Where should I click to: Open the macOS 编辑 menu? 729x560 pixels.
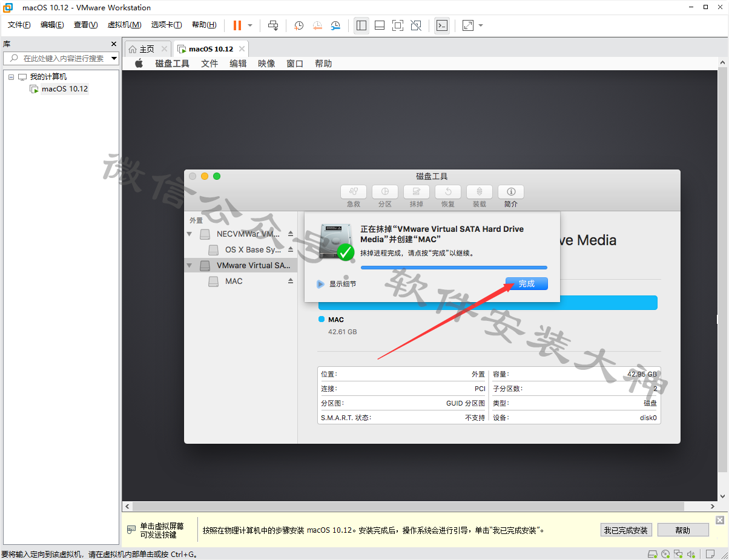[238, 64]
